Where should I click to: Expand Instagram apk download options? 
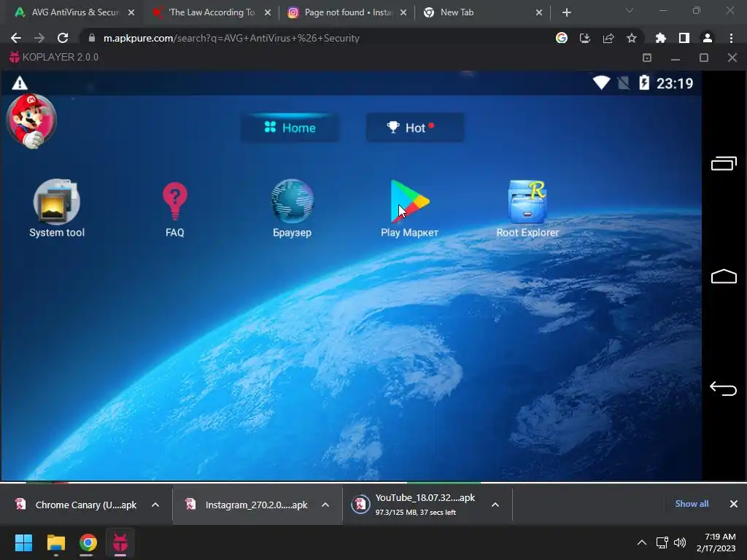coord(325,505)
